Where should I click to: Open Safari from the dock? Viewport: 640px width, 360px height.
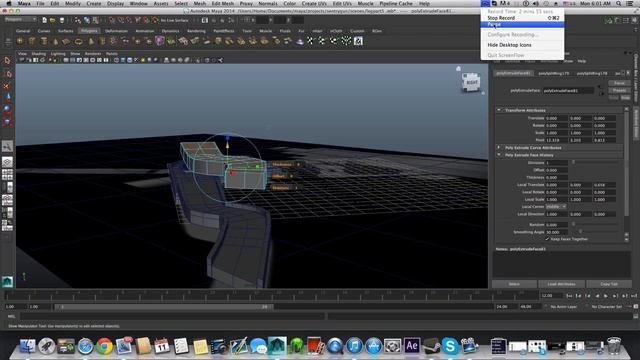85,346
